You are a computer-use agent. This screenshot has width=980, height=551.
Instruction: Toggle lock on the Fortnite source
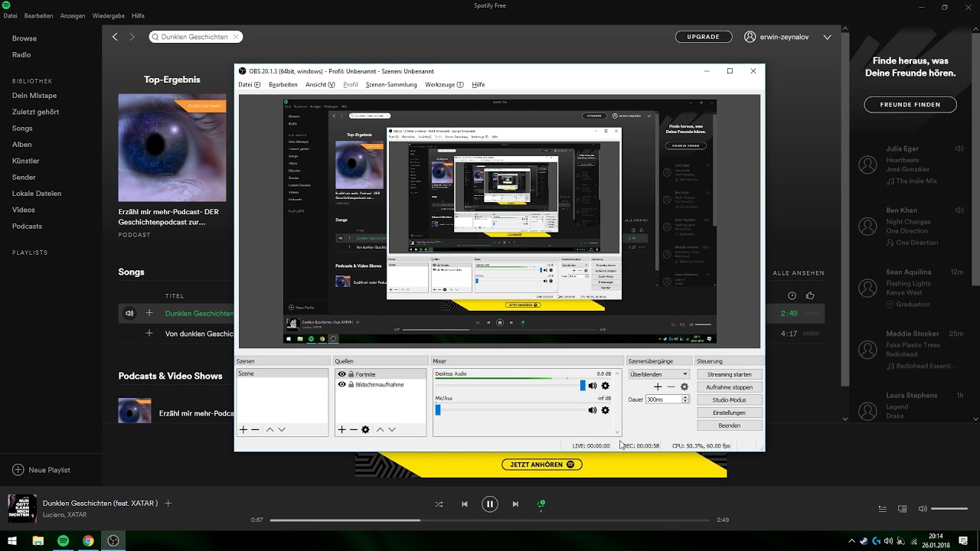tap(351, 374)
